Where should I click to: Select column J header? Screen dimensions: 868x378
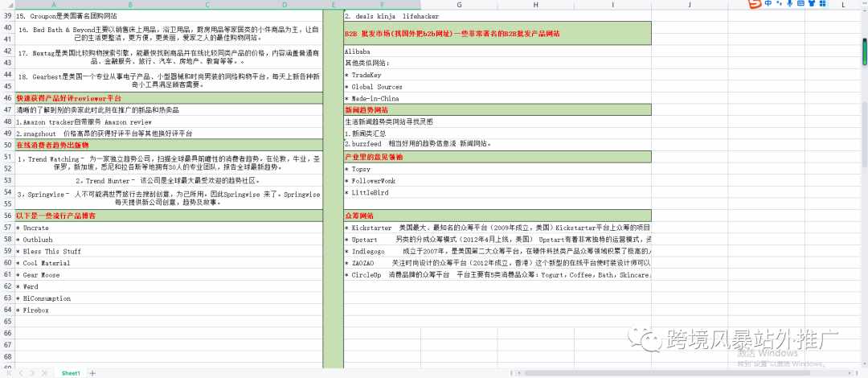690,5
